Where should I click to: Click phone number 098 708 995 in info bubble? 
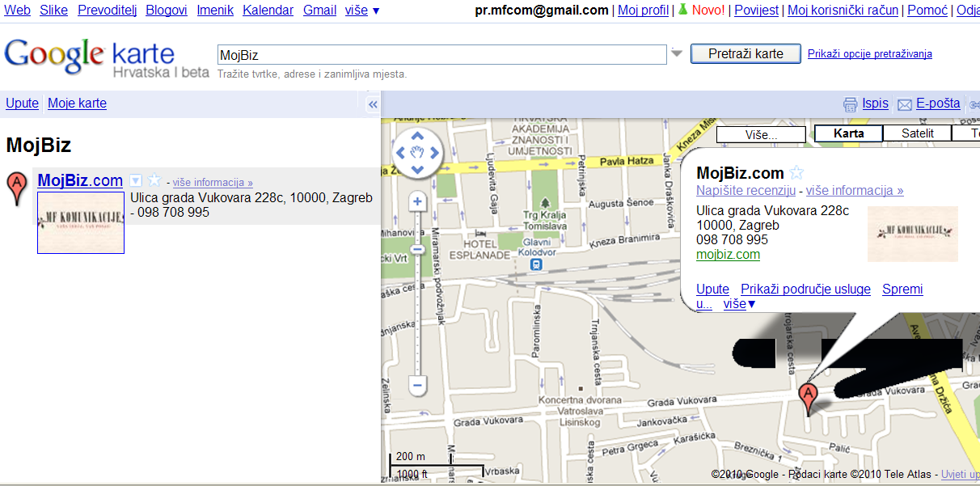pos(732,239)
